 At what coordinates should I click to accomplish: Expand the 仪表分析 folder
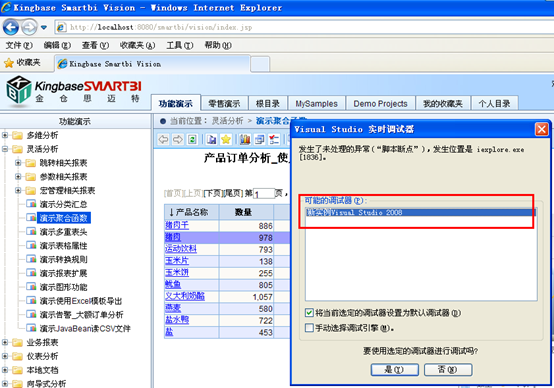tap(5, 356)
